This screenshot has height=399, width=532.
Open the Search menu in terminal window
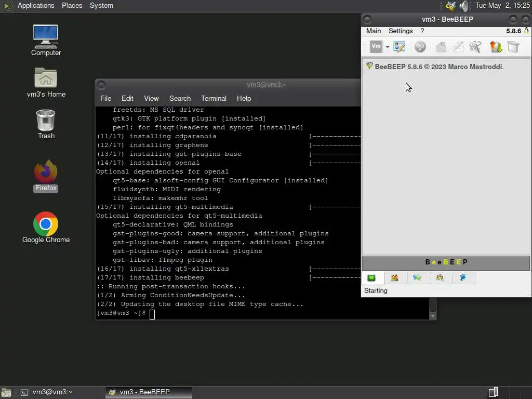180,98
